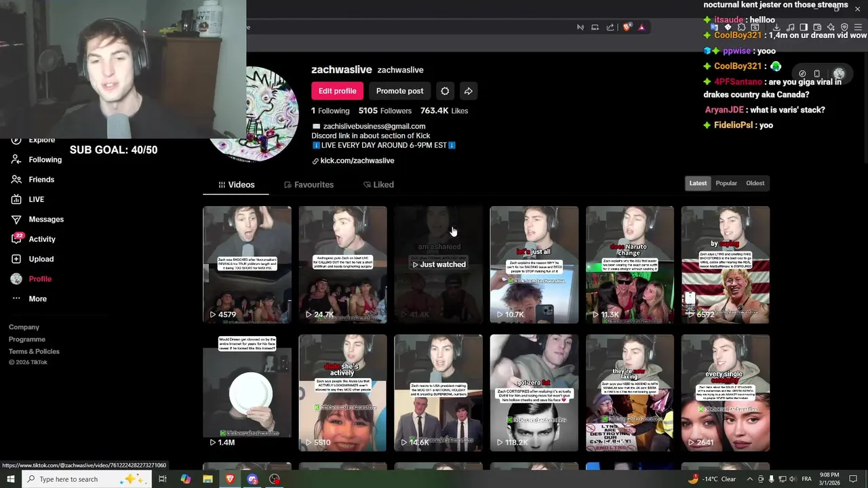Open Brave wallet icon
Image resolution: width=868 pixels, height=488 pixels.
[x=817, y=27]
